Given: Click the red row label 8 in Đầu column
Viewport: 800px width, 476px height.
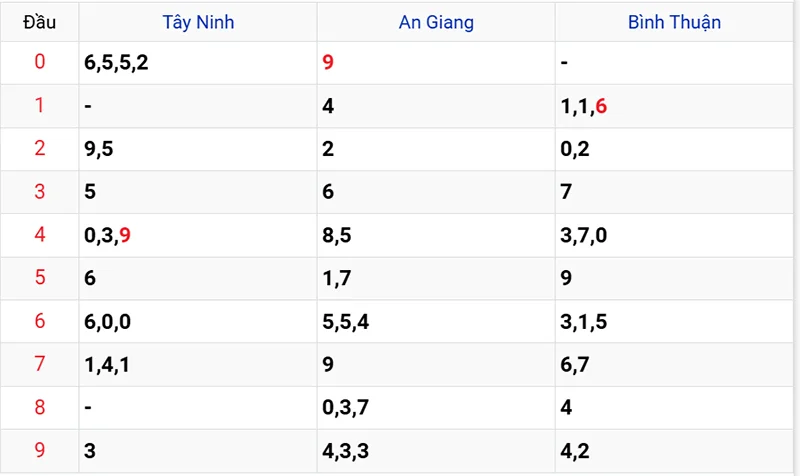Looking at the screenshot, I should pyautogui.click(x=40, y=408).
